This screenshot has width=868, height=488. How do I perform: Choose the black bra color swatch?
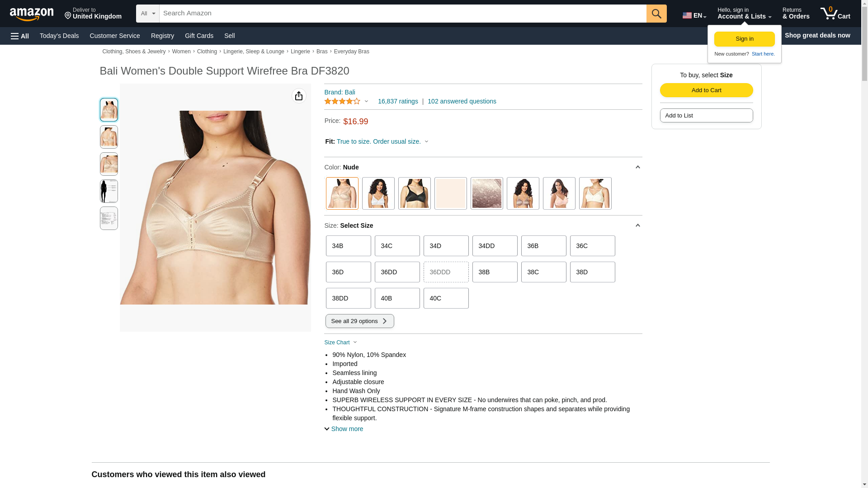click(x=415, y=193)
